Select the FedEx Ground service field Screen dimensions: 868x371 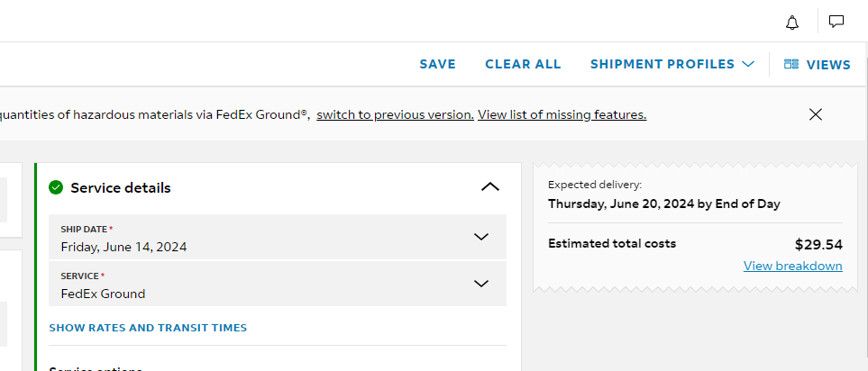pyautogui.click(x=278, y=284)
